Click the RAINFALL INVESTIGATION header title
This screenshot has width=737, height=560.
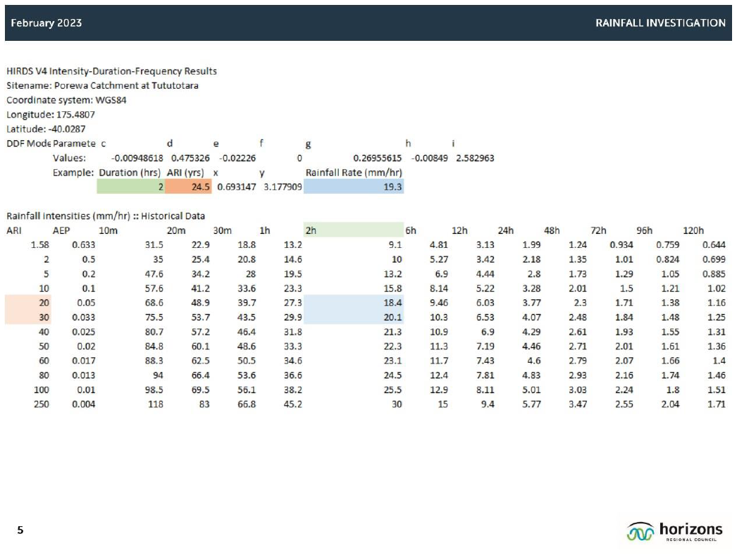point(660,23)
